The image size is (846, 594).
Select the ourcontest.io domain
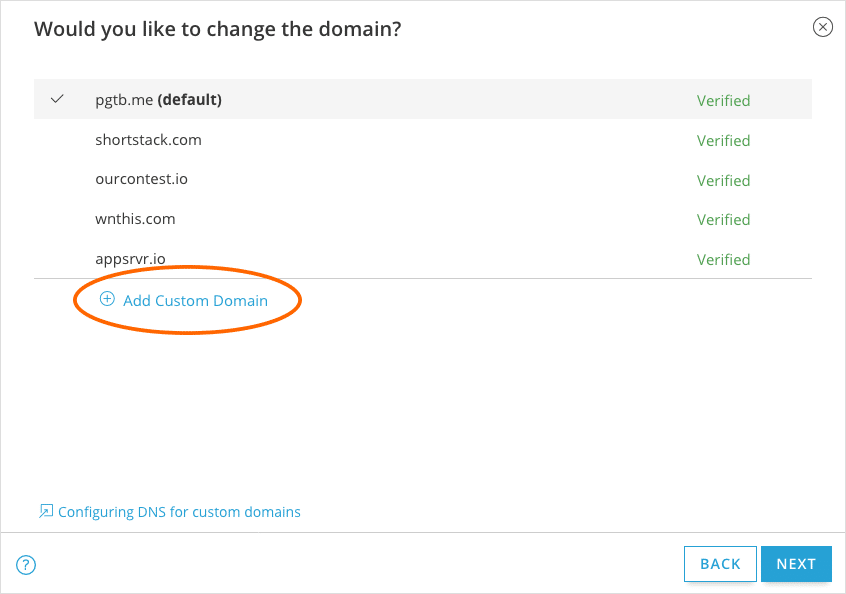141,180
